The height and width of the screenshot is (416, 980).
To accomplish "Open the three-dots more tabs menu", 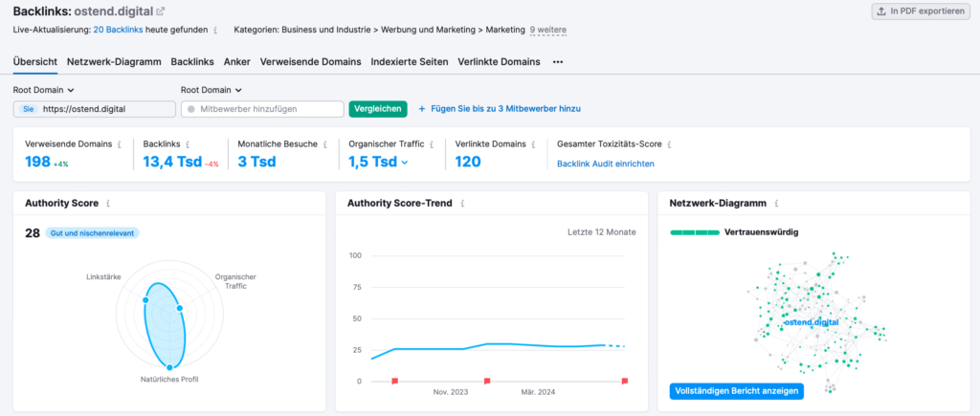I will (558, 62).
